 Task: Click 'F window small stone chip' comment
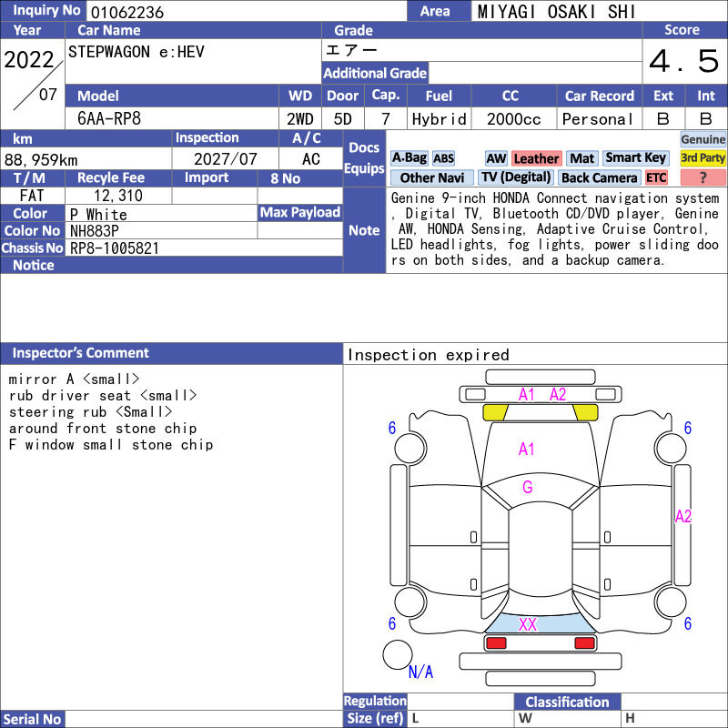[111, 444]
